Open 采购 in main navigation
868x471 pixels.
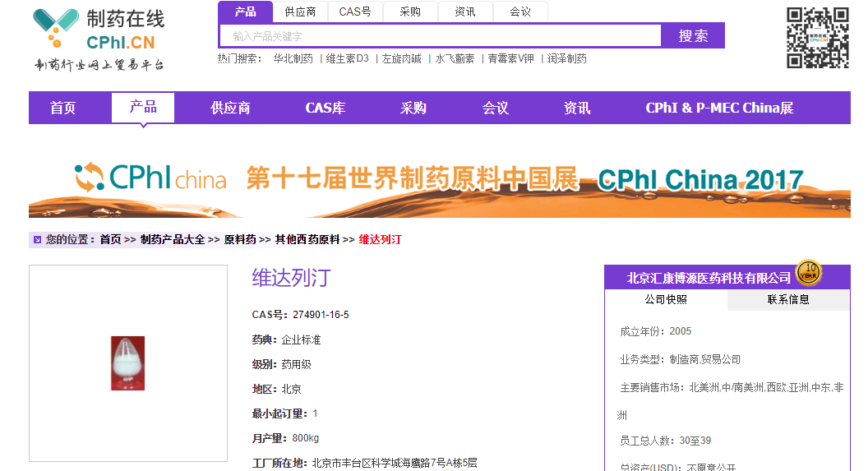(x=413, y=108)
